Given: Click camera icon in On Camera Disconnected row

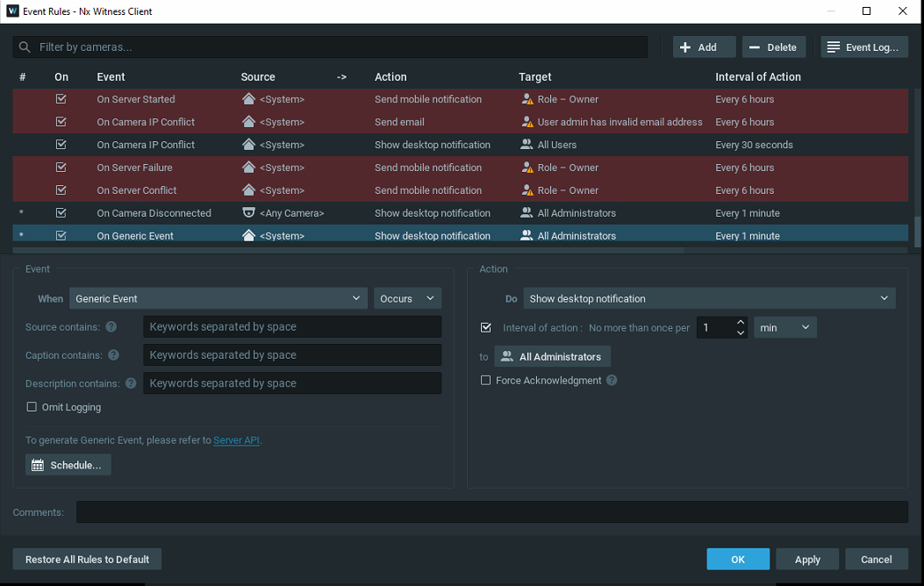Looking at the screenshot, I should [249, 213].
